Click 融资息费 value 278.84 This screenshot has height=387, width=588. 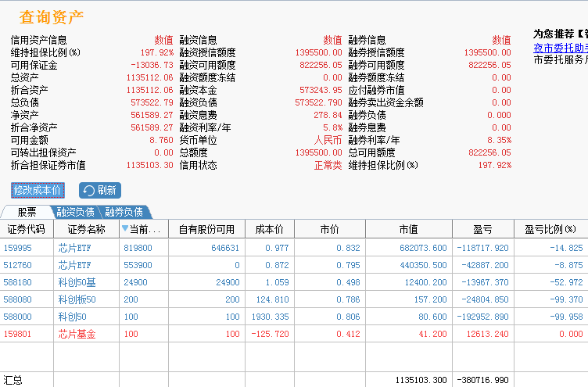328,115
